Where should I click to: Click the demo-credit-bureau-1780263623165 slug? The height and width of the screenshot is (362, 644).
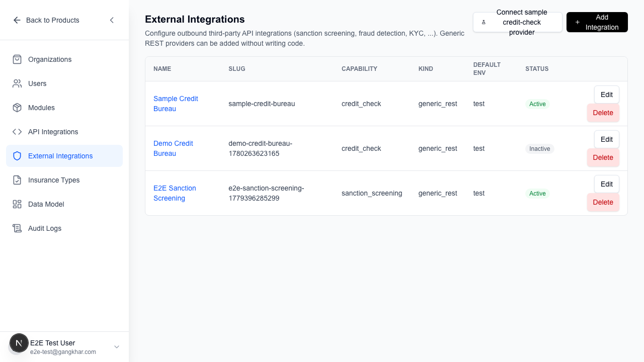260,148
